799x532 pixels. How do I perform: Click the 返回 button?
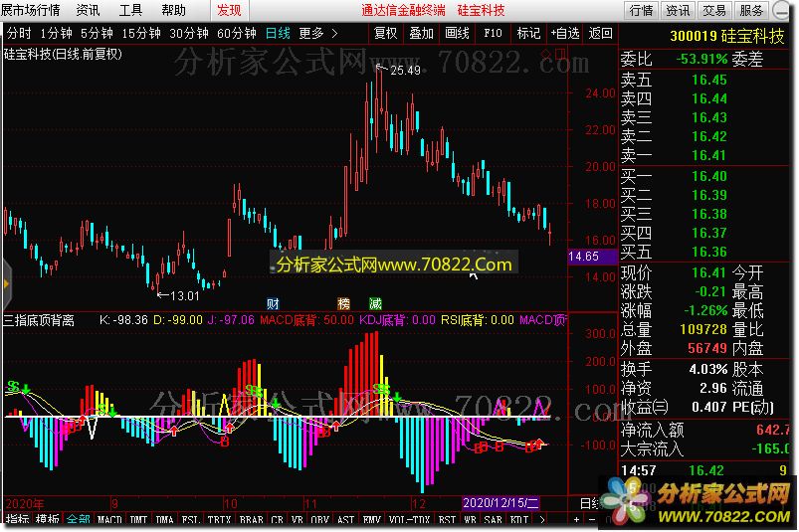(x=600, y=33)
